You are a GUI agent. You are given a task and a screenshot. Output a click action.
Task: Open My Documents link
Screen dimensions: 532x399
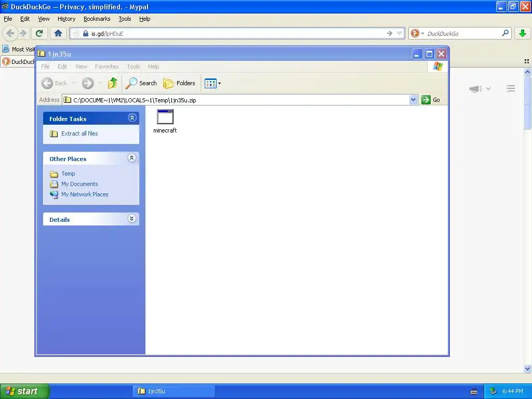79,184
